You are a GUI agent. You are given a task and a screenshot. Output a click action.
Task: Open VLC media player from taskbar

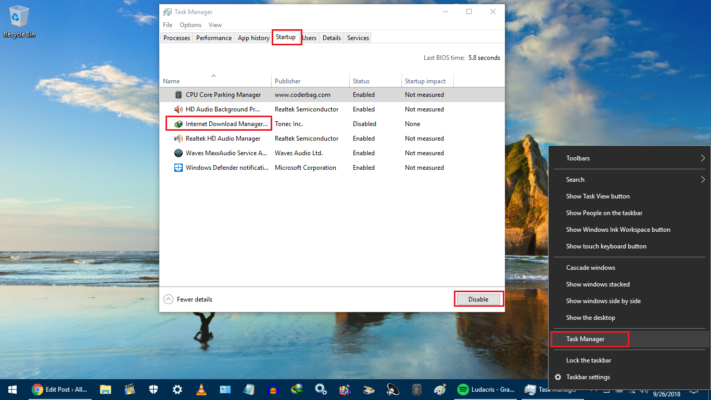pyautogui.click(x=199, y=389)
